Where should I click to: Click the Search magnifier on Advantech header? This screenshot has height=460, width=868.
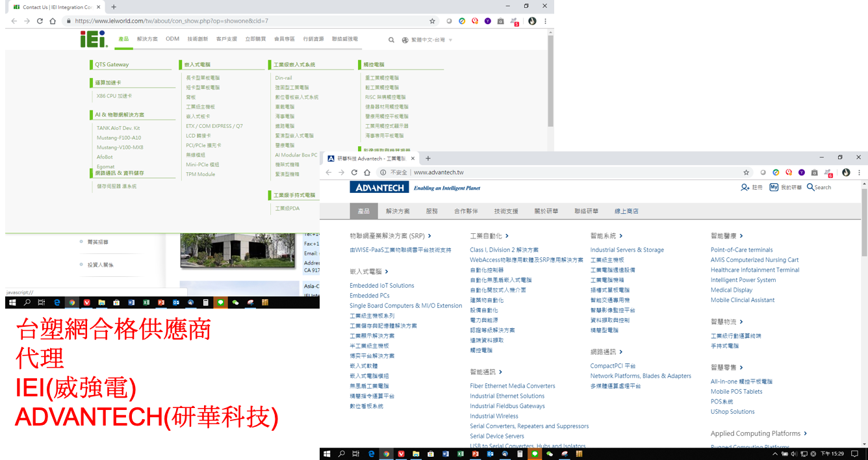click(x=810, y=187)
